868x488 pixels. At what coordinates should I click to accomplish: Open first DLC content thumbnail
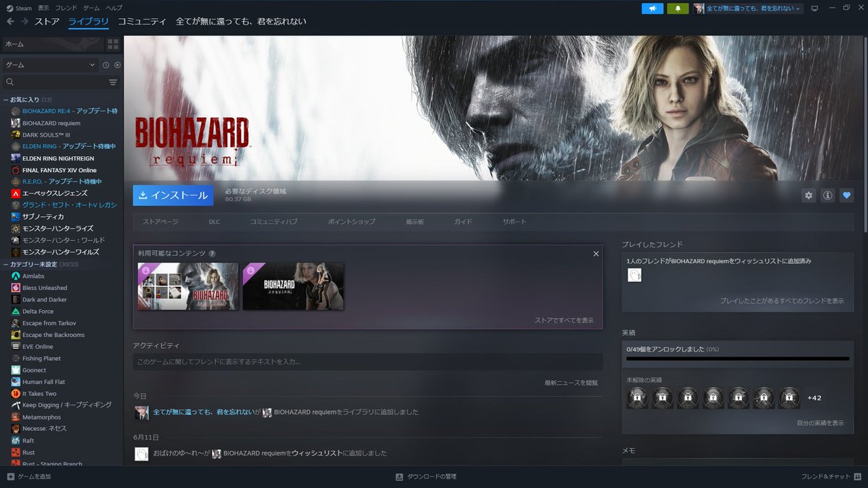[x=188, y=286]
